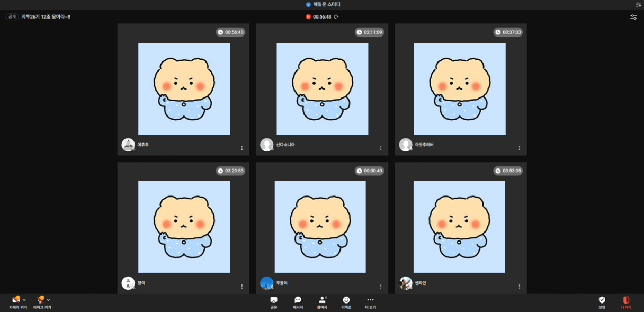Viewport: 644px width, 312px height.
Task: Turn on the camera (카메라 켜기)
Action: pyautogui.click(x=15, y=300)
